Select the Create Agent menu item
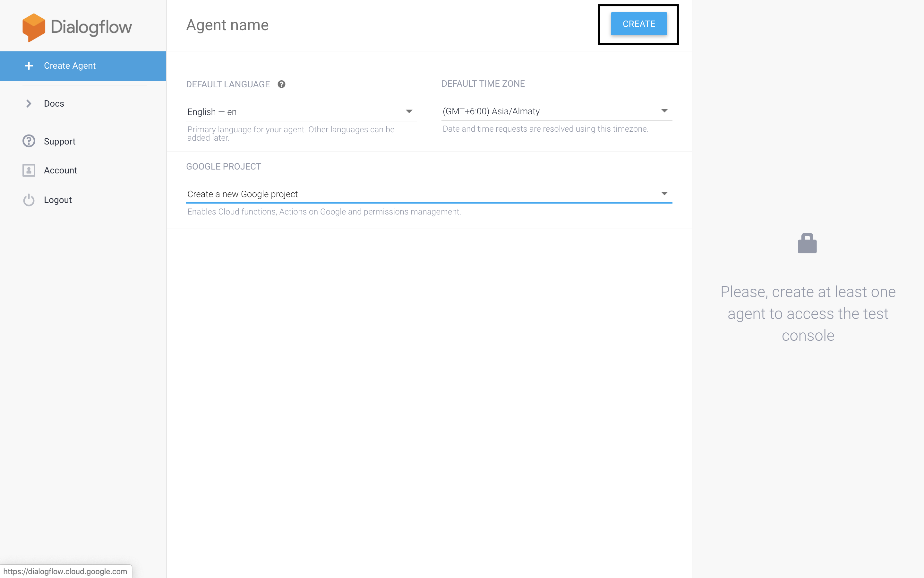The height and width of the screenshot is (578, 924). coord(83,66)
